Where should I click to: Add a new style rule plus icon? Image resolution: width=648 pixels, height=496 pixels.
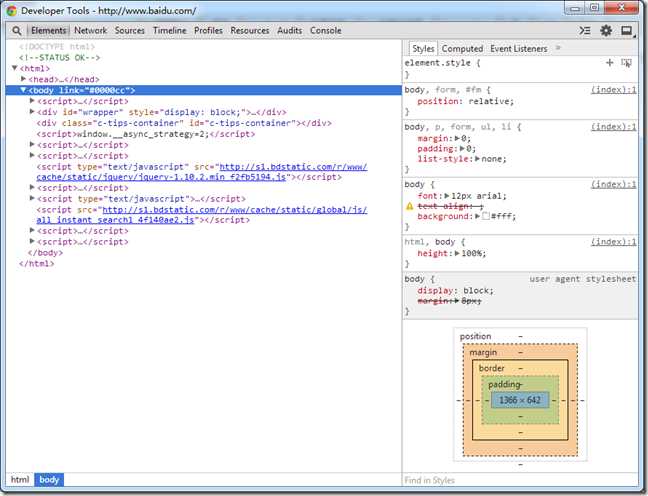coord(610,63)
